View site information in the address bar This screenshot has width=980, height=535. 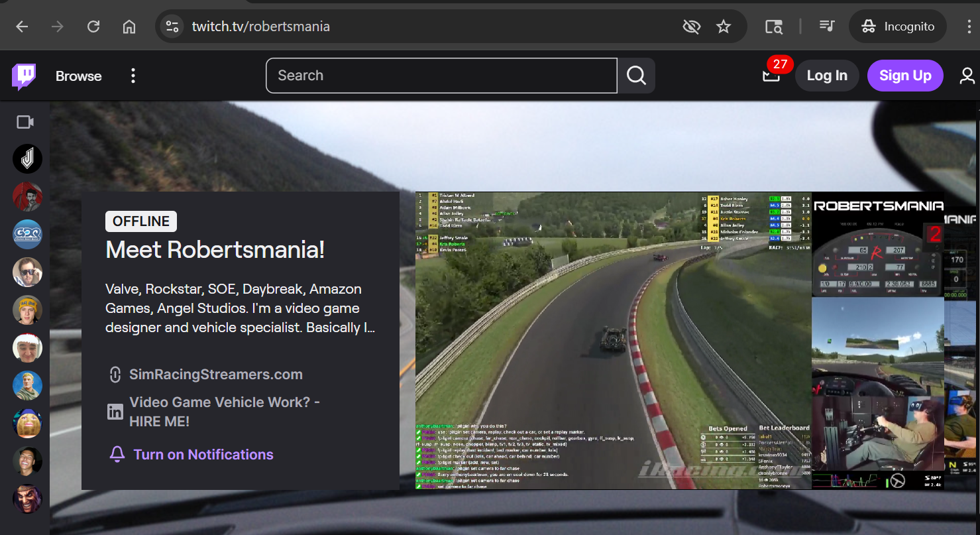tap(172, 27)
